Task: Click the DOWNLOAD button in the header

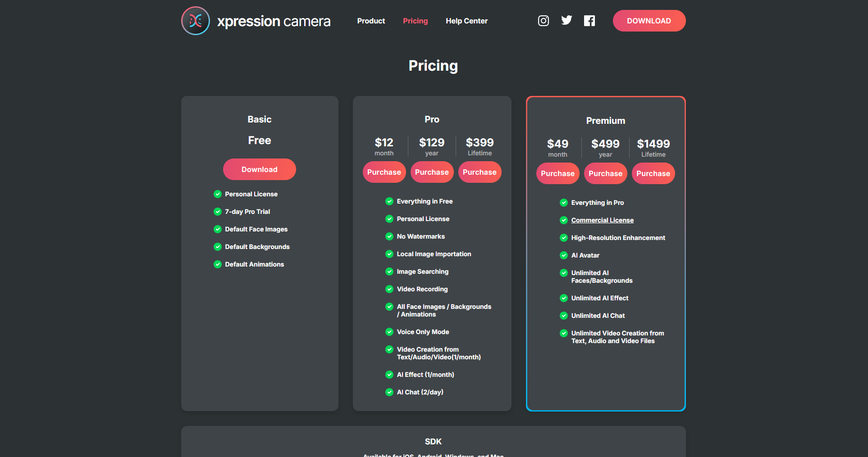Action: tap(649, 21)
